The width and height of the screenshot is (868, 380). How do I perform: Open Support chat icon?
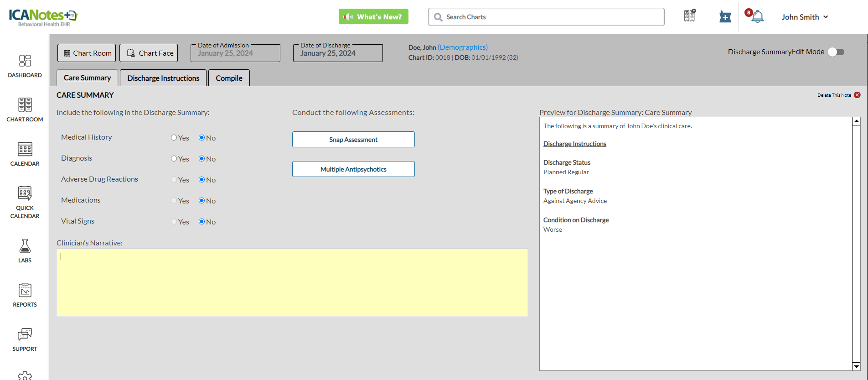pyautogui.click(x=25, y=335)
